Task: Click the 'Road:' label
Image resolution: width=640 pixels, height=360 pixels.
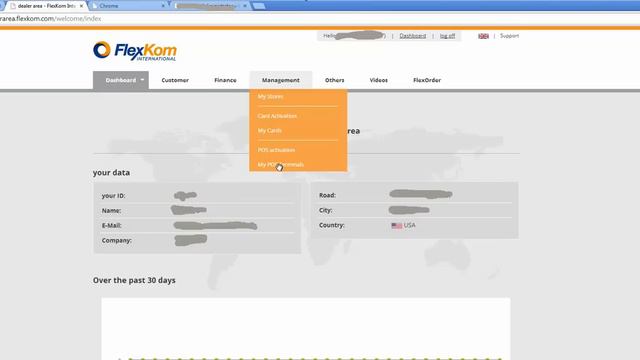Action: pos(327,196)
